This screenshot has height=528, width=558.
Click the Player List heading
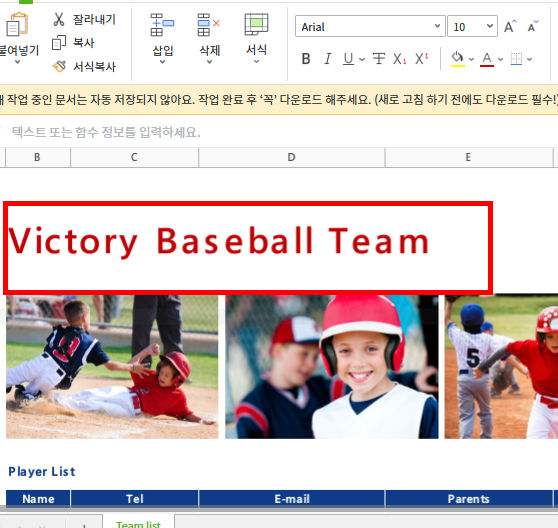(42, 472)
